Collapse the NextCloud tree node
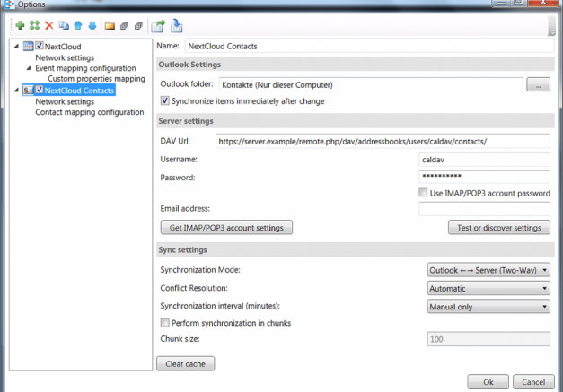This screenshot has height=392, width=563. tap(16, 47)
